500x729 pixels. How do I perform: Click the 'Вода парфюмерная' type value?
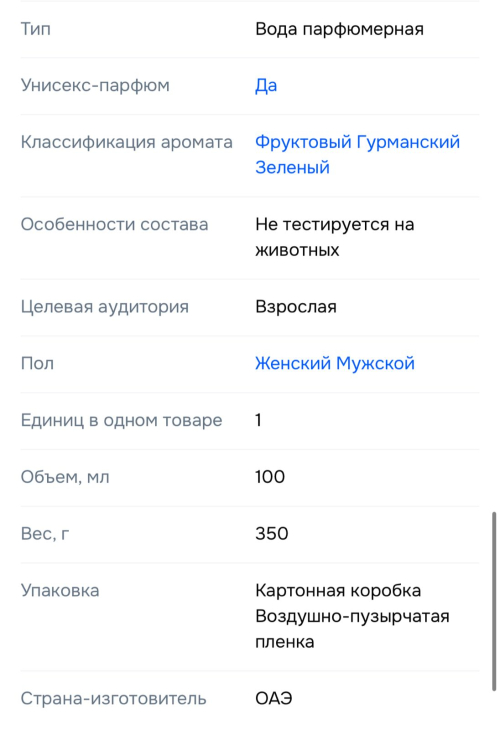click(340, 29)
